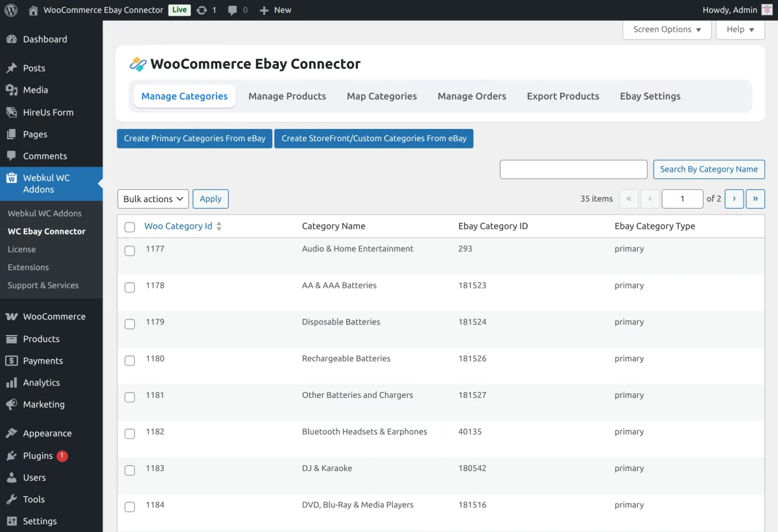Click the Ebay Category ID 40135 cell
The image size is (778, 532).
(x=470, y=432)
